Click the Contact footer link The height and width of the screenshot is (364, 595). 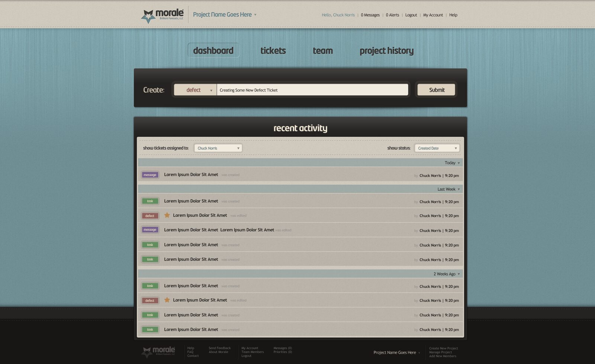tap(193, 356)
